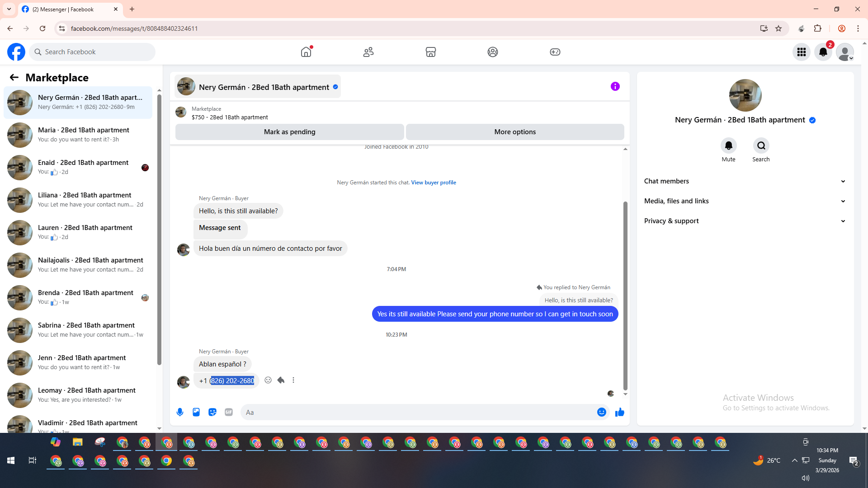Open the weather widget showing 26°C
This screenshot has width=868, height=488.
coord(767,460)
